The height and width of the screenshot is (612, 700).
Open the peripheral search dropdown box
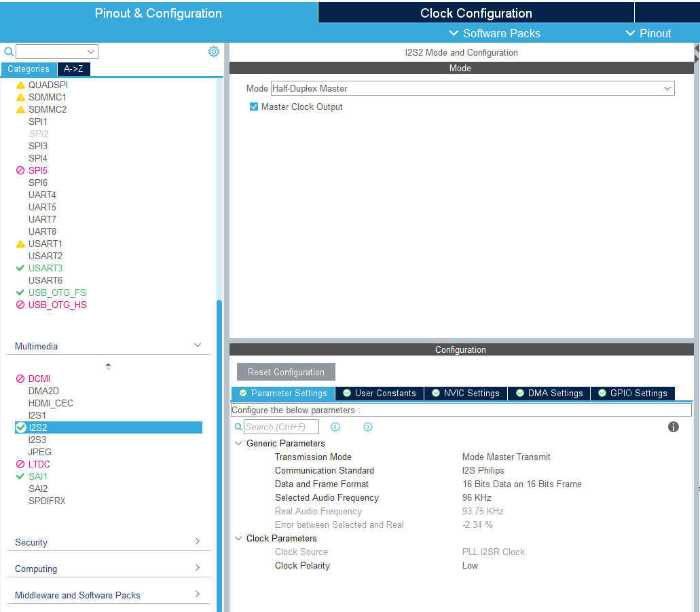[57, 52]
